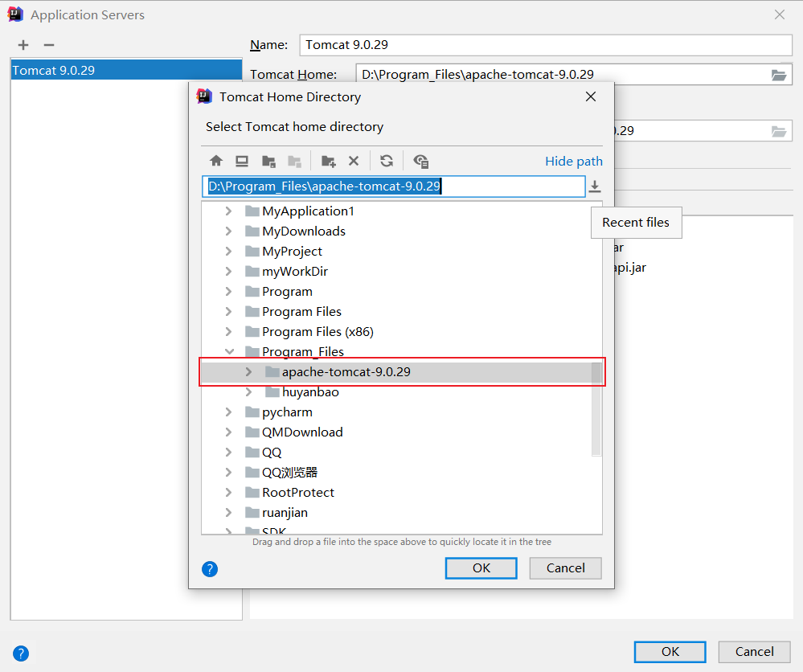The width and height of the screenshot is (803, 672).
Task: Expand the RootProtect folder
Action: click(x=228, y=492)
